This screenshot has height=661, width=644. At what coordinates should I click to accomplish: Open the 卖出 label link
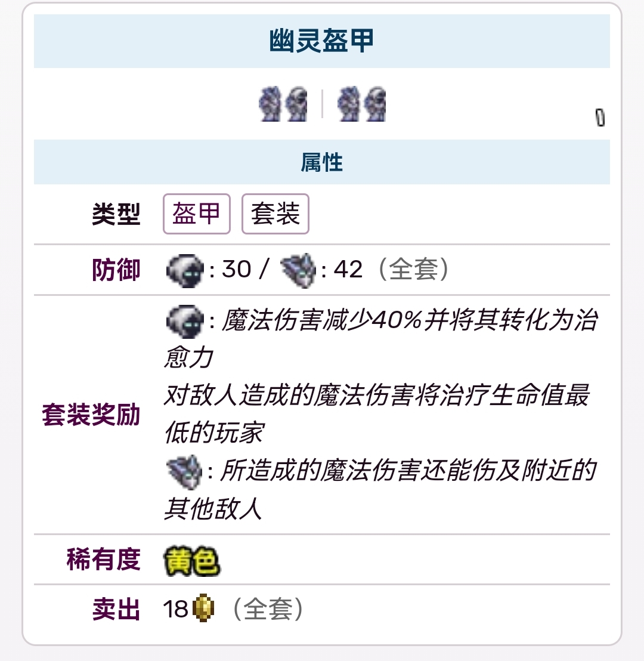click(x=116, y=609)
